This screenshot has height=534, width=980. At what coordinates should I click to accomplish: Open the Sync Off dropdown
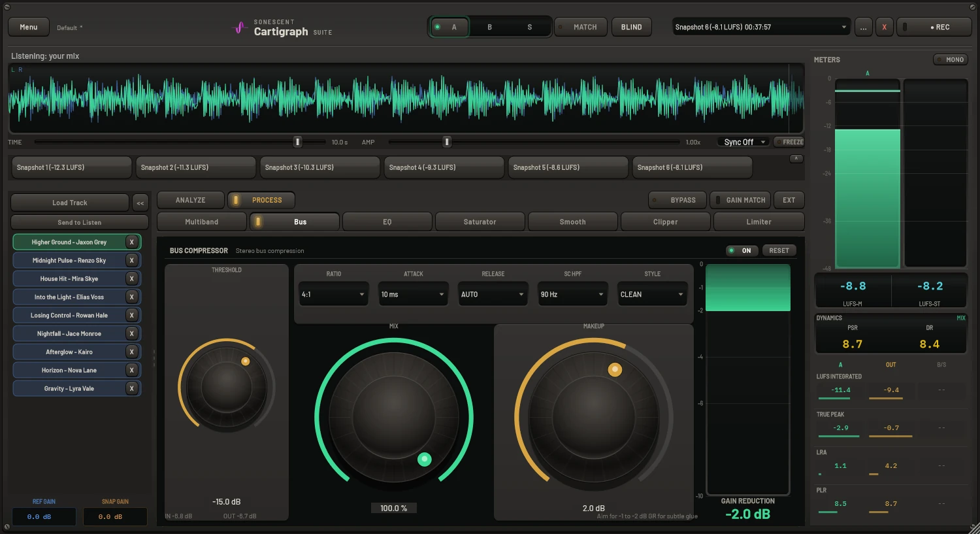coord(743,142)
